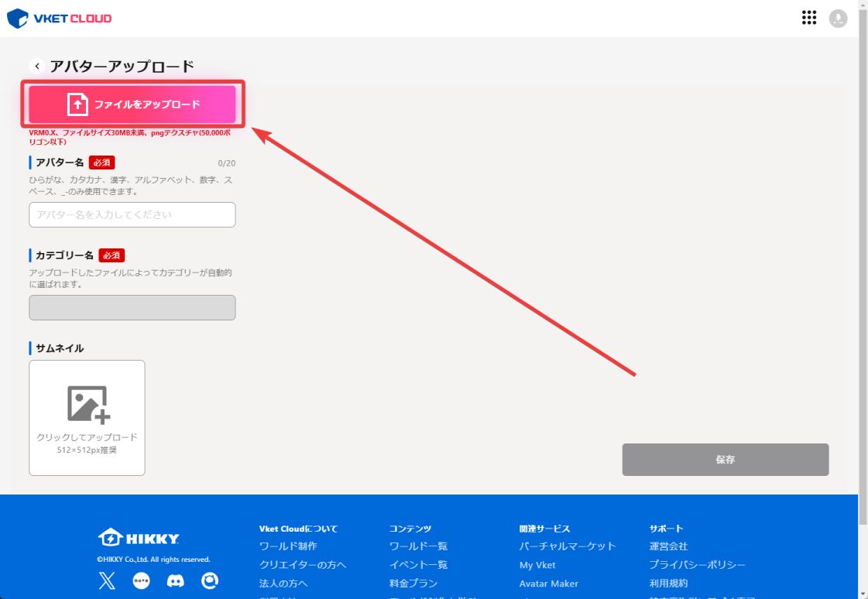
Task: Open the プライバシーポリシー footer link
Action: click(697, 565)
